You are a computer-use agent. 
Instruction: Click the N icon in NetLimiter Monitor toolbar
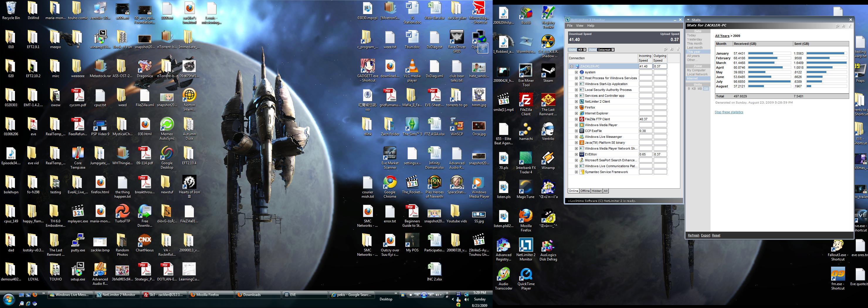point(672,50)
